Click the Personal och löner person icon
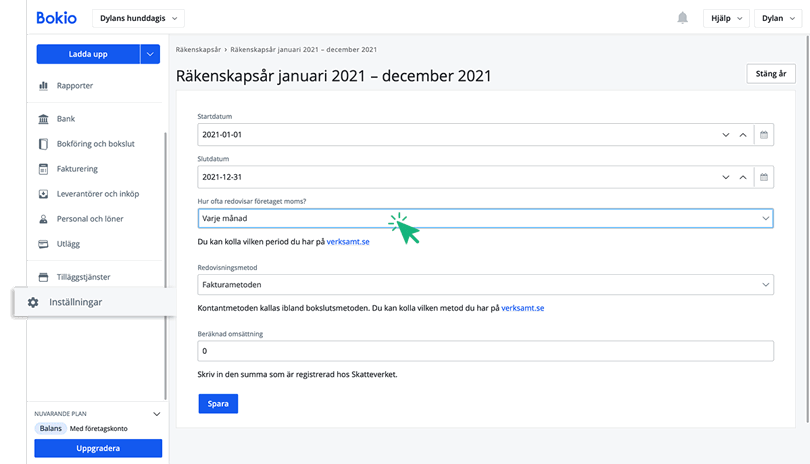The image size is (810, 464). pos(43,219)
